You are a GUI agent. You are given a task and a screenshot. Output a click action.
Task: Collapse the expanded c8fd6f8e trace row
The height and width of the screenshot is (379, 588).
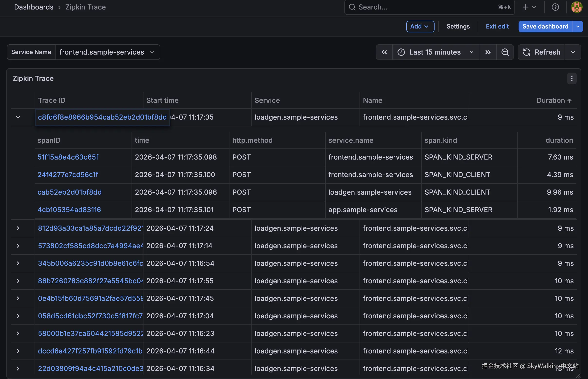18,117
